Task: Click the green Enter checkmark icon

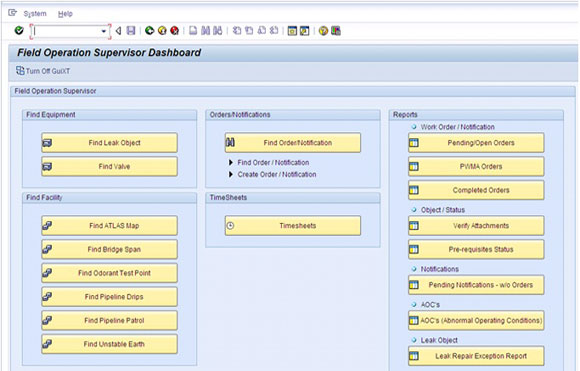Action: 19,30
